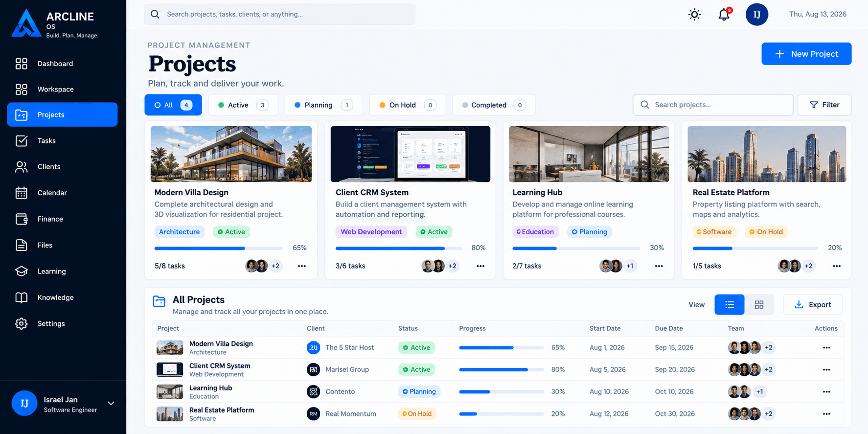868x434 pixels.
Task: Click the Knowledge book icon
Action: pos(21,297)
